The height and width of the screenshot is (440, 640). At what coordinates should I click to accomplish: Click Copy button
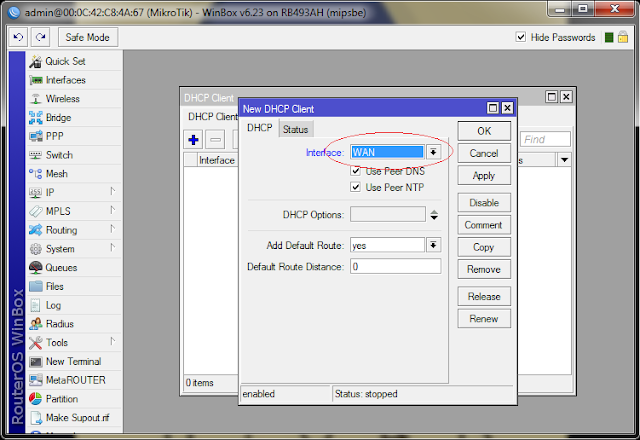tap(484, 247)
